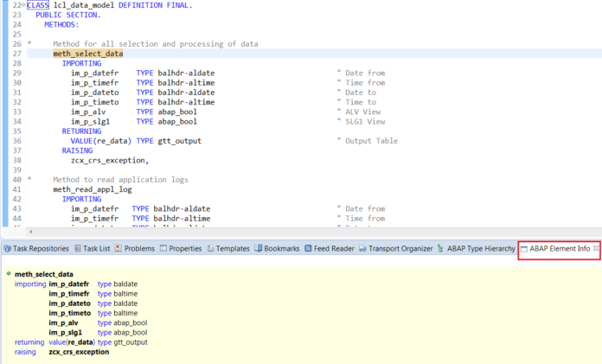Click the Templates tab icon
602x364 pixels.
tap(210, 248)
